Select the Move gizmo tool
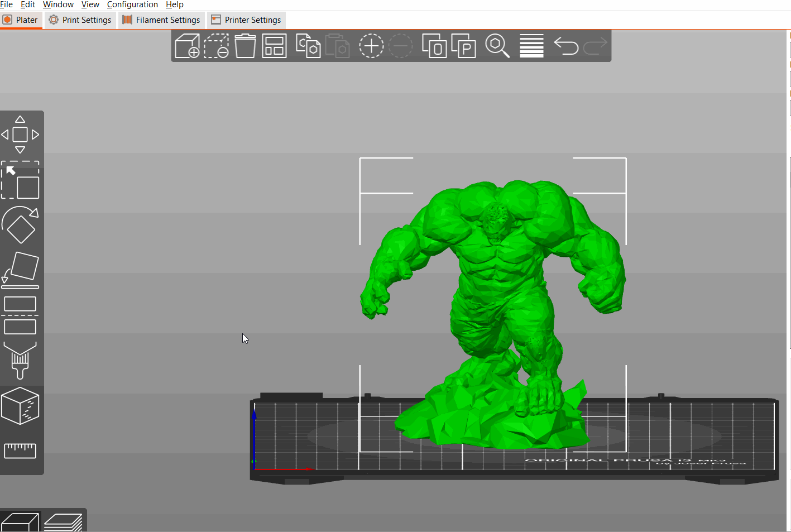This screenshot has height=532, width=791. (x=20, y=135)
